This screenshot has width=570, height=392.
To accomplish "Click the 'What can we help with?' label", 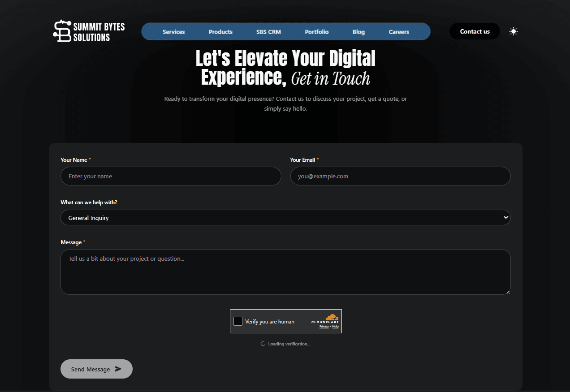I will click(89, 202).
